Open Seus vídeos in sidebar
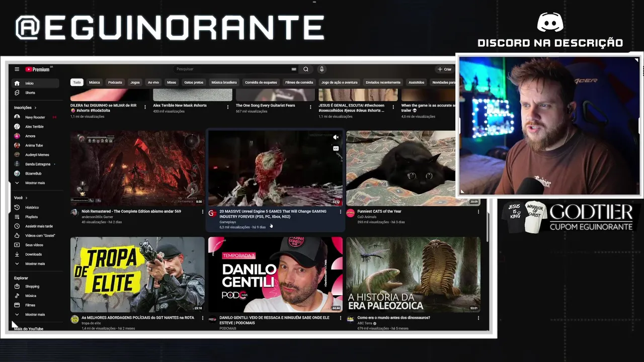Screen dimensions: 644x362 coord(35,245)
